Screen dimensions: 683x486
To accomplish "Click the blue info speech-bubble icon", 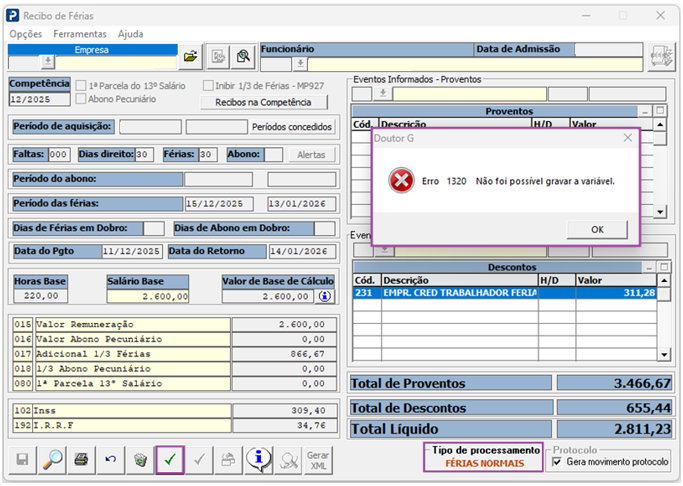I will click(258, 460).
